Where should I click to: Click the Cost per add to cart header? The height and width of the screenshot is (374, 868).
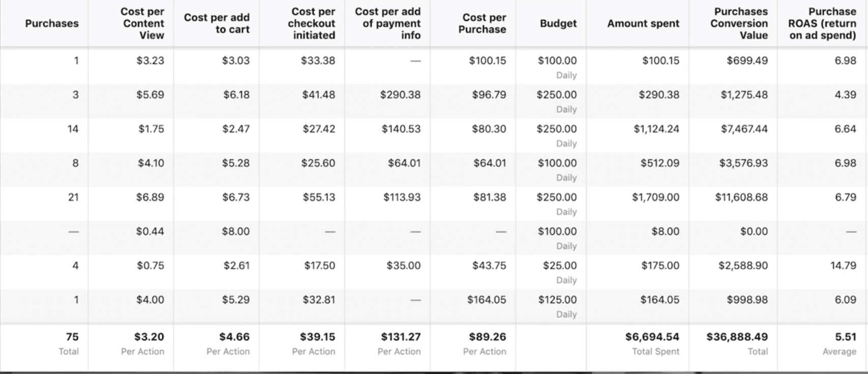tap(217, 23)
